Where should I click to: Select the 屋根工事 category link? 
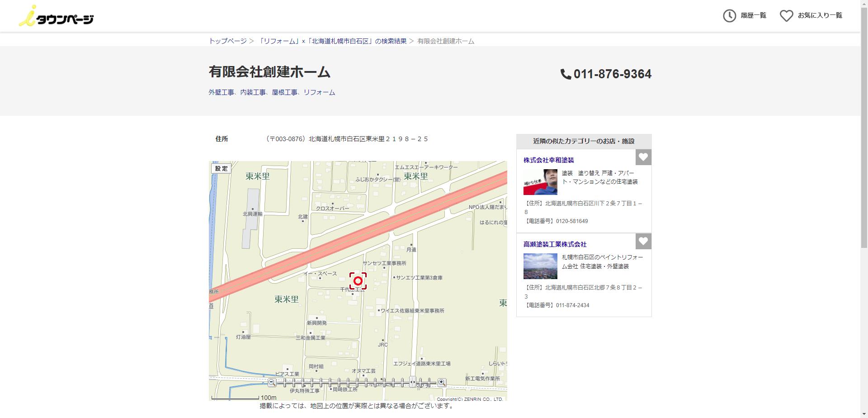(284, 92)
